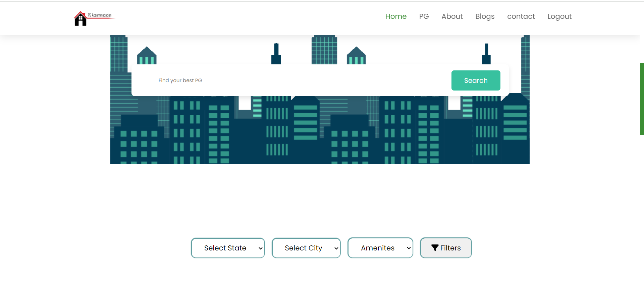Click the city skyline banner image

(x=320, y=134)
